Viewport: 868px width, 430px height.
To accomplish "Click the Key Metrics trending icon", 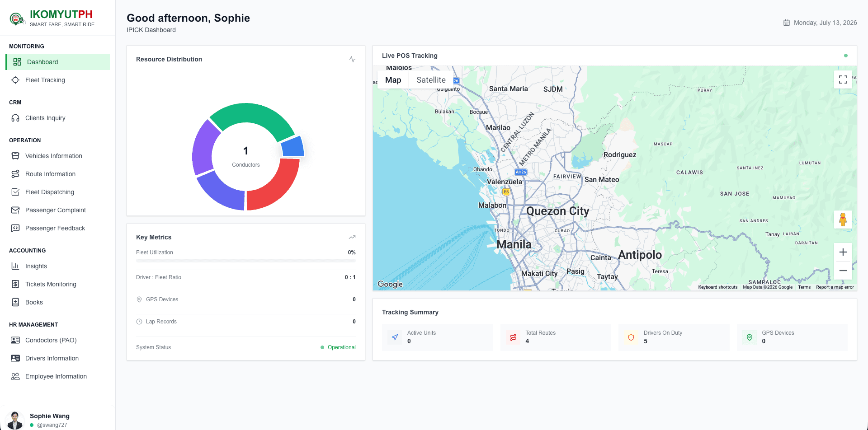I will coord(352,237).
